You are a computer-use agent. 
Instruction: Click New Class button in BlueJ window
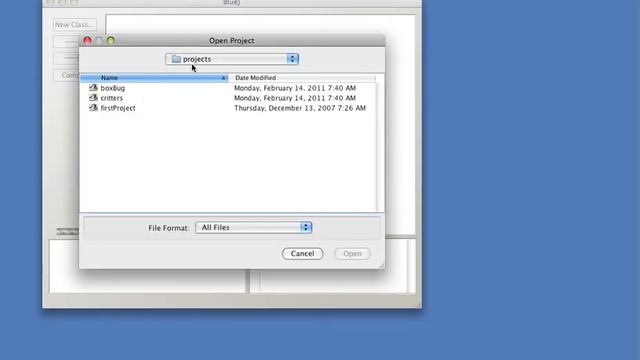pyautogui.click(x=74, y=25)
